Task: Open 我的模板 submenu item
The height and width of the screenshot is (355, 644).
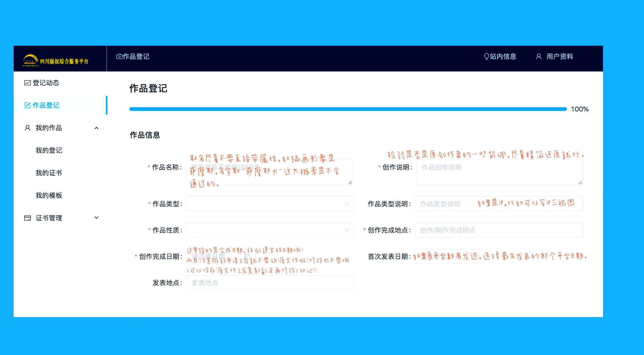Action: tap(49, 195)
